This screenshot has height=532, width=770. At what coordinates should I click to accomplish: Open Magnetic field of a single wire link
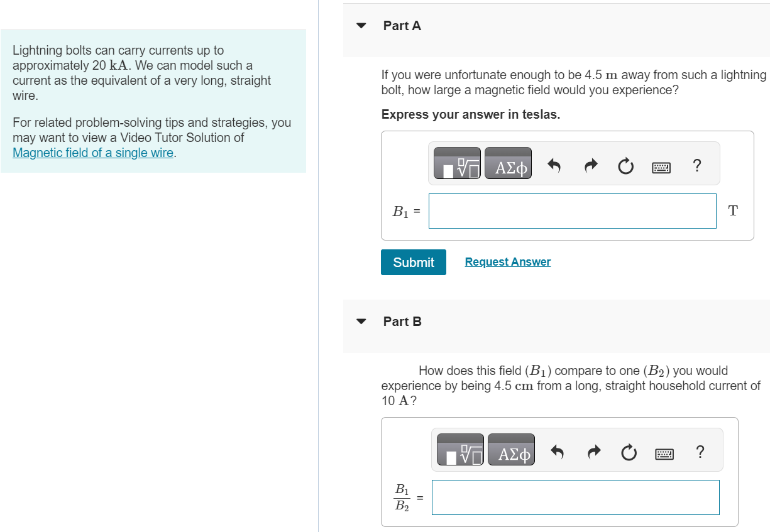tap(93, 153)
